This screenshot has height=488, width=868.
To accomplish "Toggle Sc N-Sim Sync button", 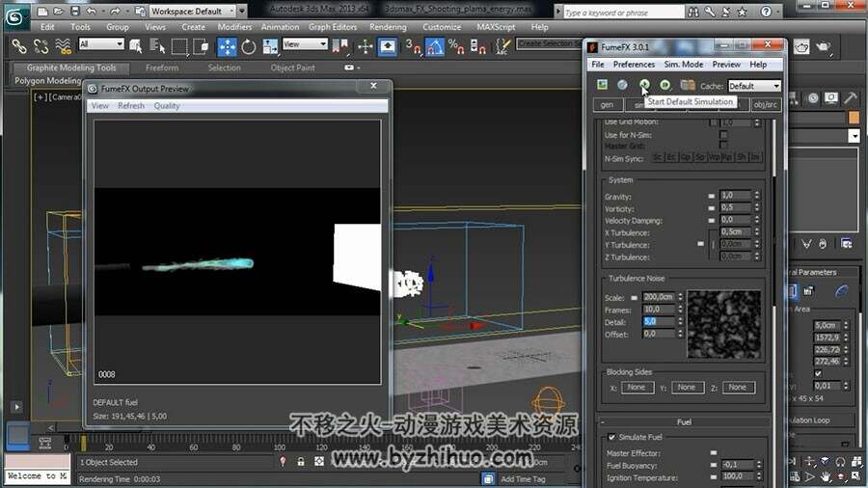I will pos(657,158).
